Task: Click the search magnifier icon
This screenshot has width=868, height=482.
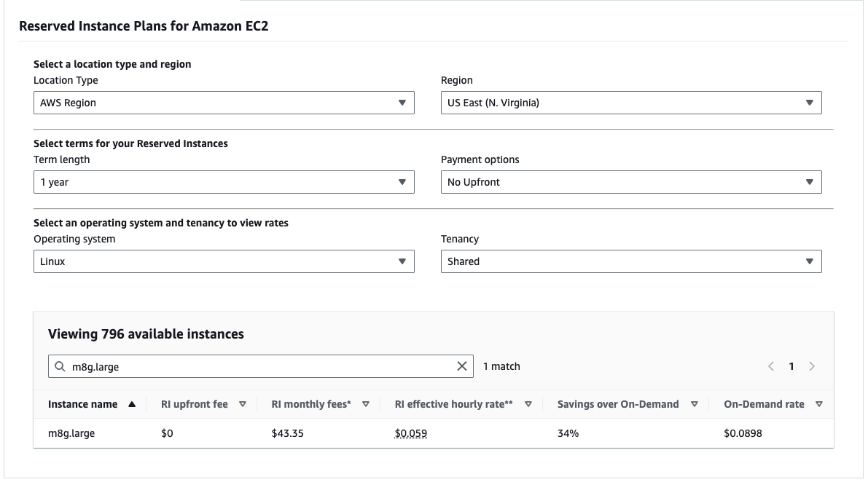Action: (60, 366)
